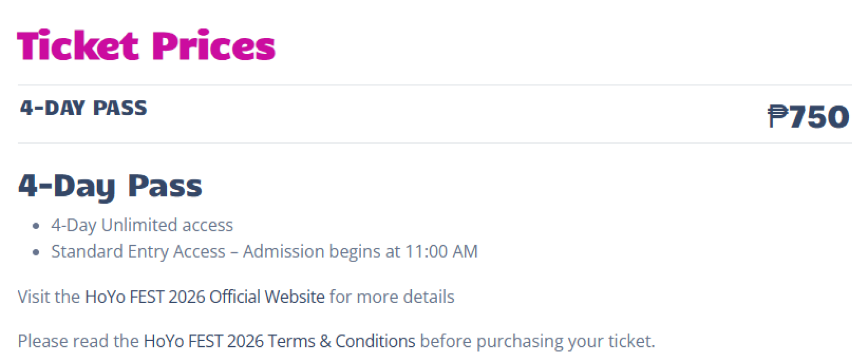The image size is (868, 362).
Task: Click the Please read the text
Action: (x=78, y=341)
